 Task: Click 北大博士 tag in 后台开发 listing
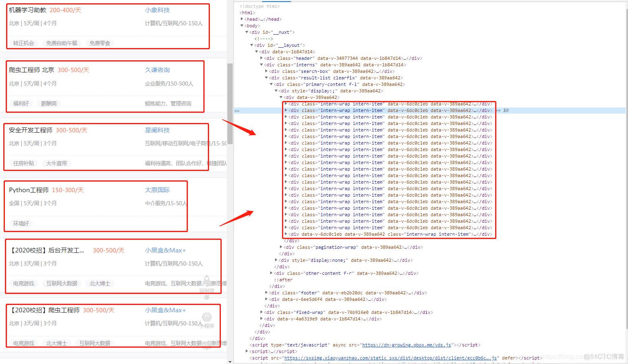tap(100, 283)
